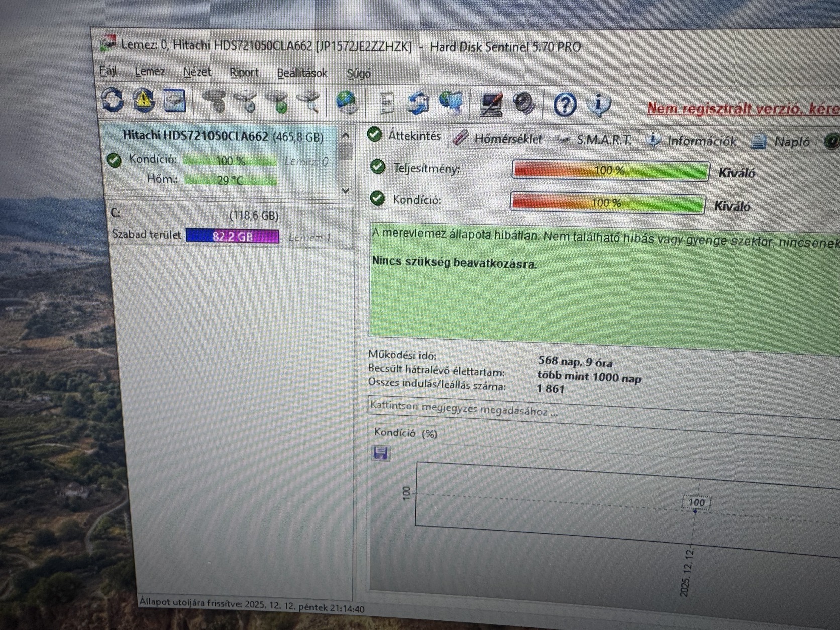Image resolution: width=840 pixels, height=630 pixels.
Task: Open the Lemez menu
Action: (x=150, y=72)
